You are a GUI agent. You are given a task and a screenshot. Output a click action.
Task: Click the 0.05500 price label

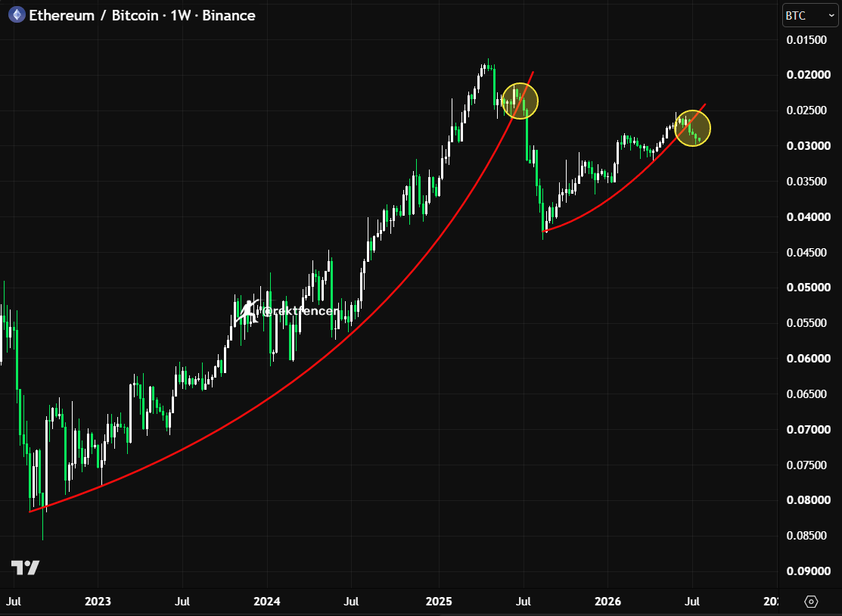tap(806, 323)
